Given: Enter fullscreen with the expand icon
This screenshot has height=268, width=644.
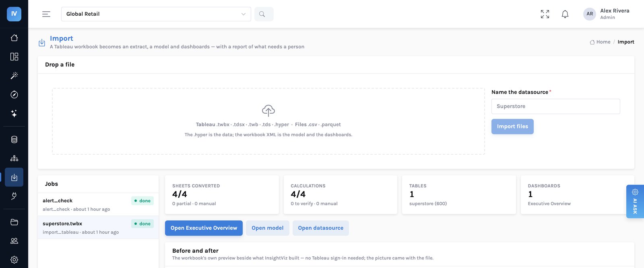Looking at the screenshot, I should [545, 14].
